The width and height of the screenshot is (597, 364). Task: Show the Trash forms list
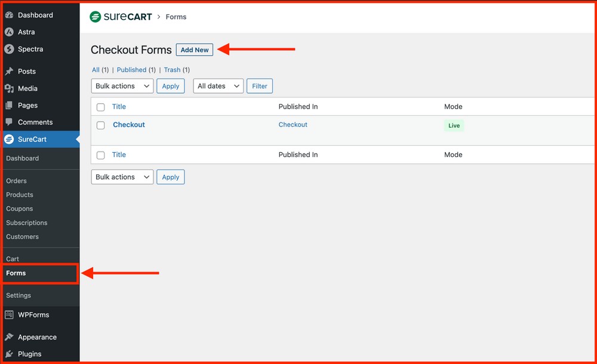[172, 70]
